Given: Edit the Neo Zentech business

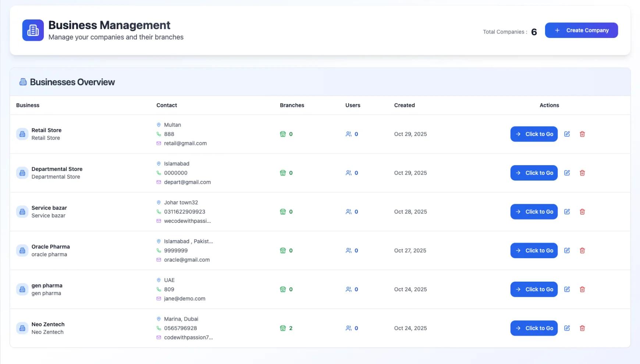Looking at the screenshot, I should click(x=567, y=328).
